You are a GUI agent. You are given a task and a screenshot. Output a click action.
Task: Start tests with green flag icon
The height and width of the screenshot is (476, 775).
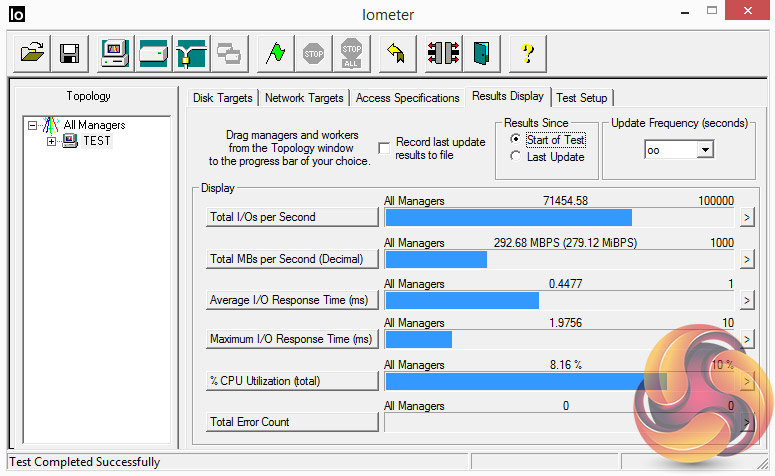click(x=275, y=53)
